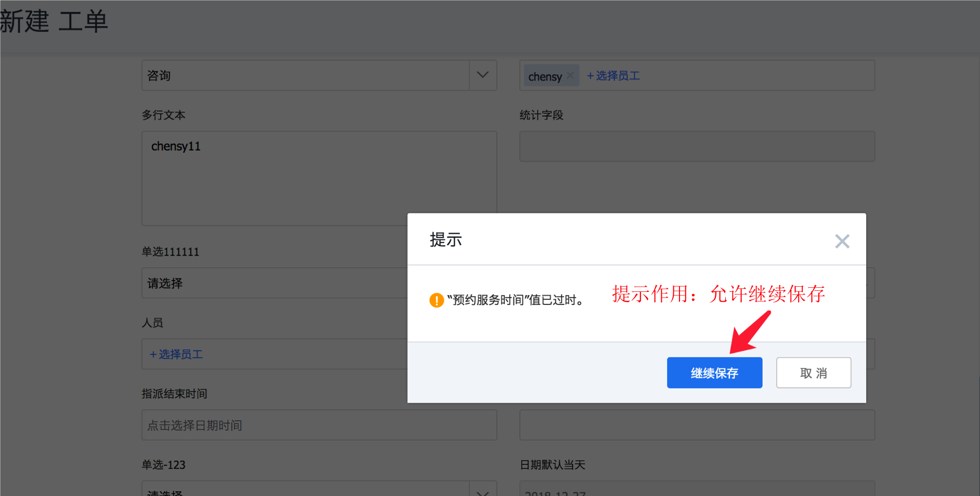Click the chensy11 multi-line text area

click(x=319, y=178)
